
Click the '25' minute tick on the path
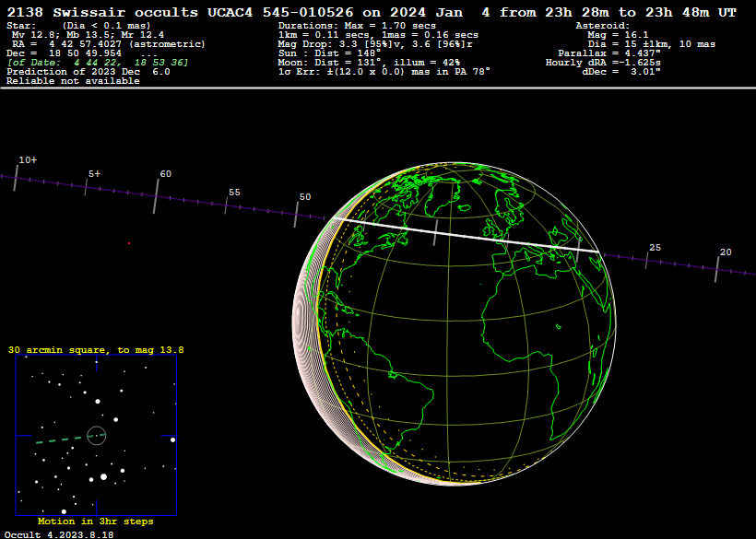coord(647,261)
